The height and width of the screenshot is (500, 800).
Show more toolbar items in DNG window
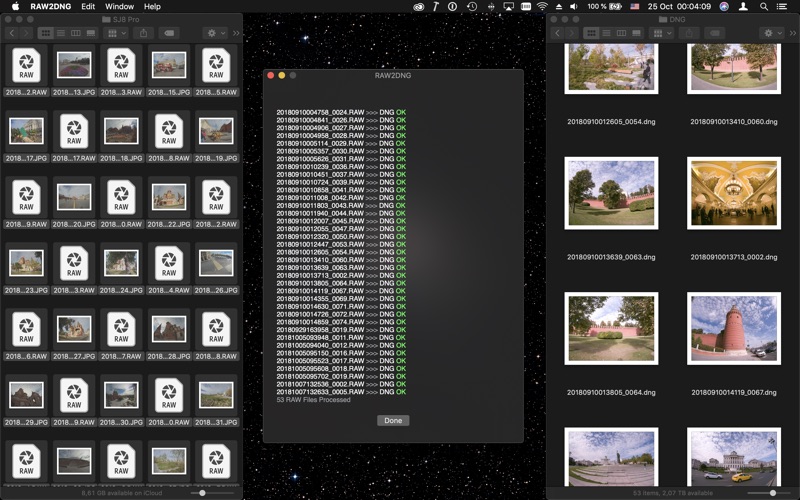[x=793, y=33]
